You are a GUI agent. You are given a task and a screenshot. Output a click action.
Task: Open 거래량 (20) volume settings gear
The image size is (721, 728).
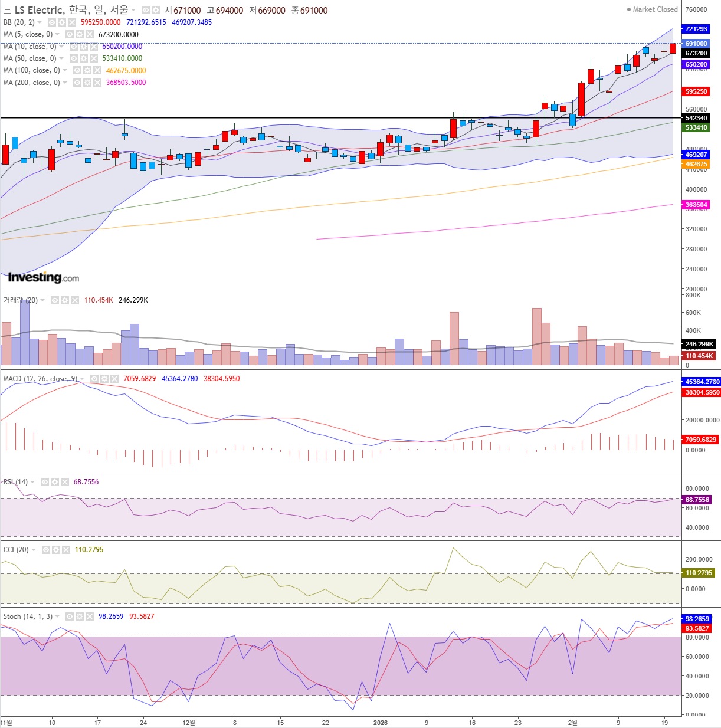click(x=65, y=300)
